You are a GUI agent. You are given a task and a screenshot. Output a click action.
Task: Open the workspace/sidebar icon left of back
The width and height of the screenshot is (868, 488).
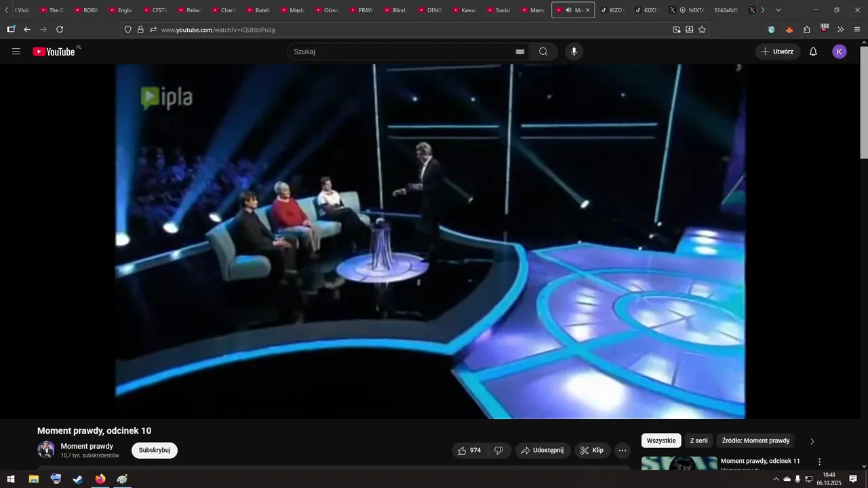click(x=11, y=30)
